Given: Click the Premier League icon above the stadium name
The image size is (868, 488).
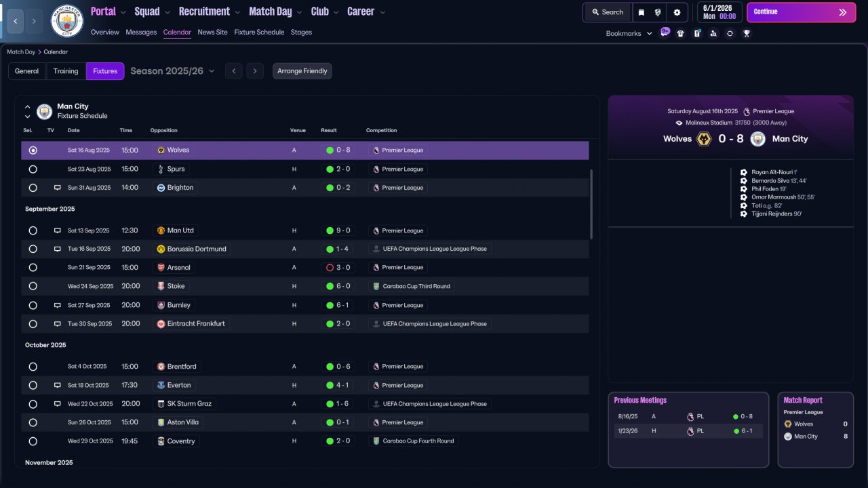Looking at the screenshot, I should click(747, 111).
